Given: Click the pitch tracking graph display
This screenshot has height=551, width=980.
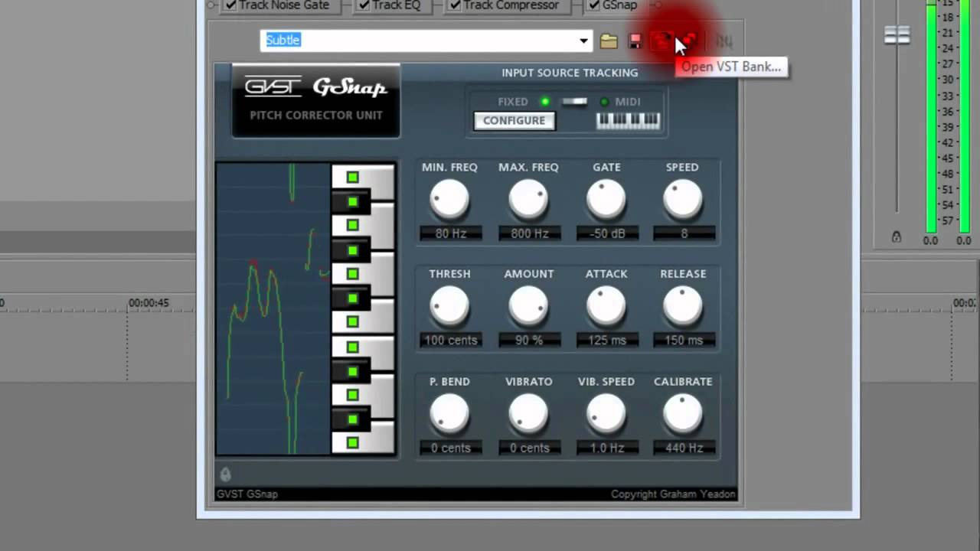Looking at the screenshot, I should point(273,309).
